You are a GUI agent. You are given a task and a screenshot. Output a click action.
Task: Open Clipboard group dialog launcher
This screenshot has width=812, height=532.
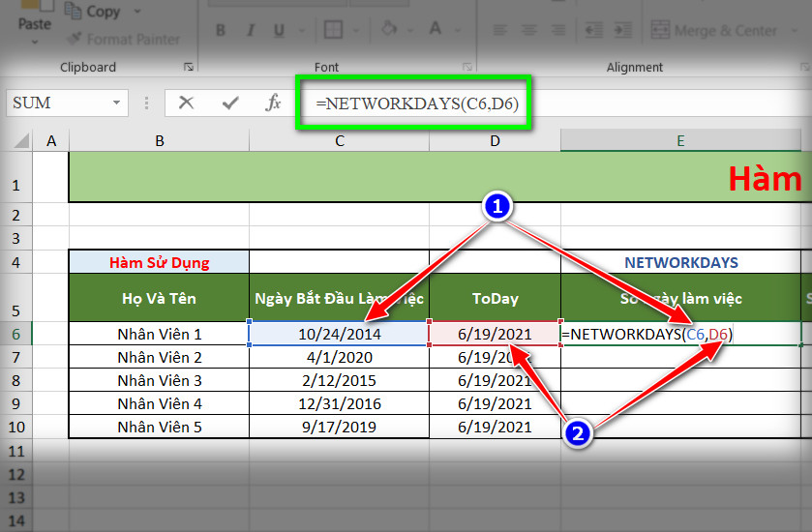[x=189, y=67]
